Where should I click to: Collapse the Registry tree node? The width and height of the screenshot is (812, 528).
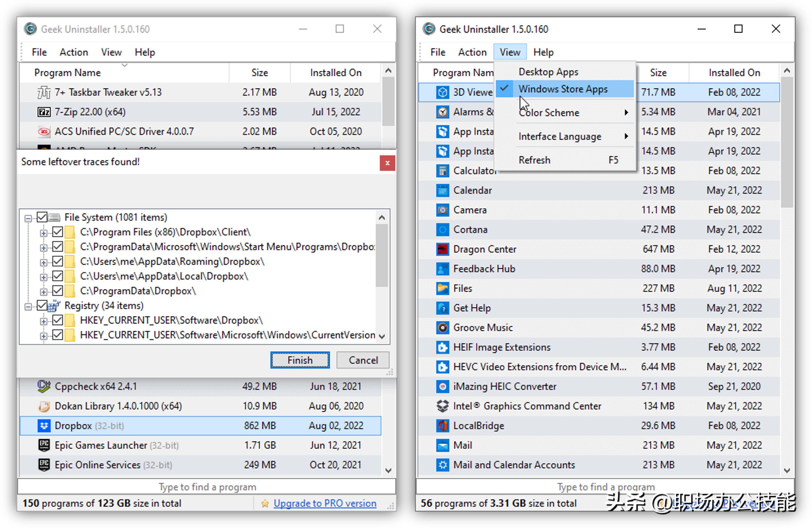click(x=28, y=306)
